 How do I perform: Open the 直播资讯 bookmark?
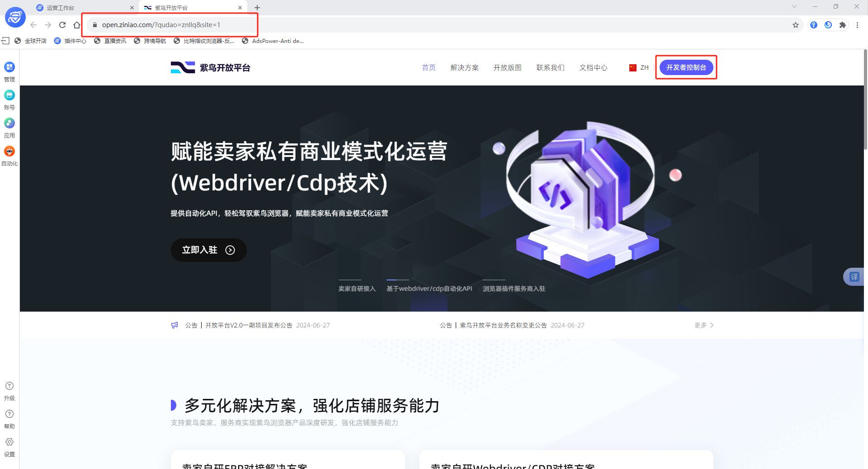110,41
